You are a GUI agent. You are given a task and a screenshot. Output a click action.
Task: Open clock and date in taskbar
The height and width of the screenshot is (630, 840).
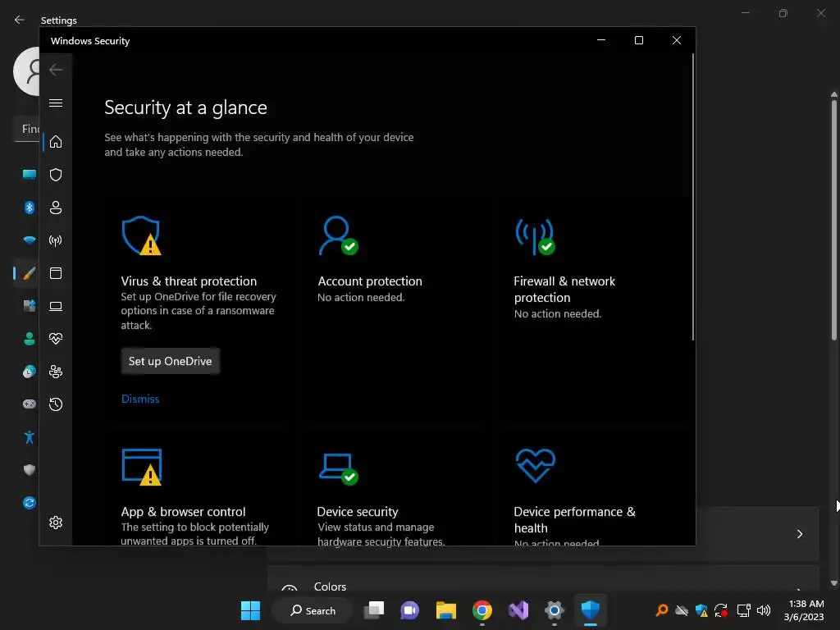(804, 610)
